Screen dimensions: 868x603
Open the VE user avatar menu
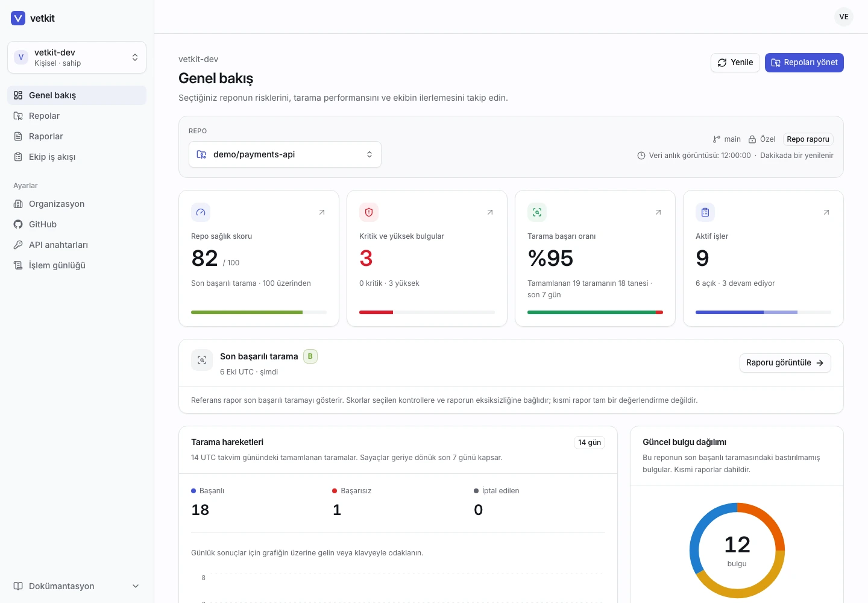click(x=844, y=17)
